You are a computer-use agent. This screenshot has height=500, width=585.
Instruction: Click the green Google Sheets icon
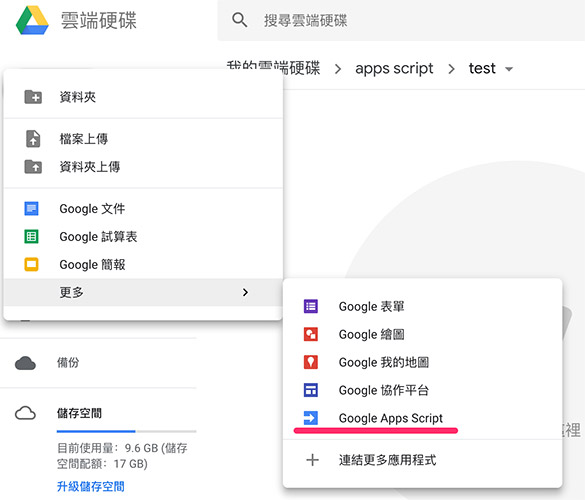click(31, 237)
